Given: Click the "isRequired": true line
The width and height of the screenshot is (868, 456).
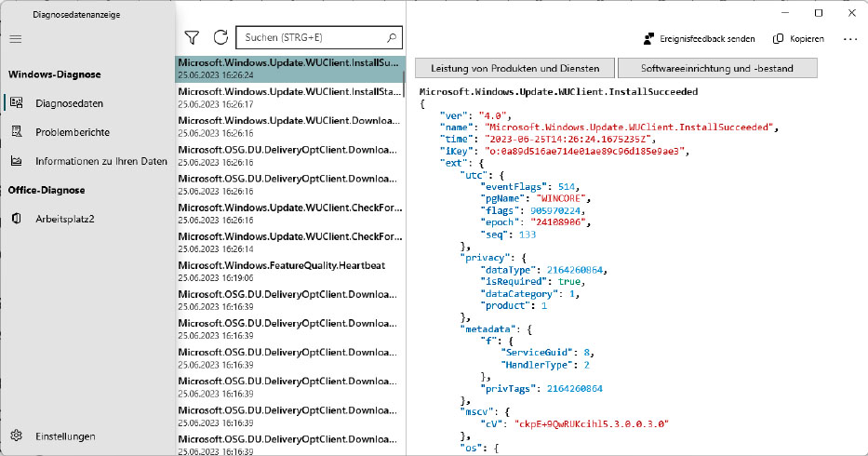Looking at the screenshot, I should (532, 281).
